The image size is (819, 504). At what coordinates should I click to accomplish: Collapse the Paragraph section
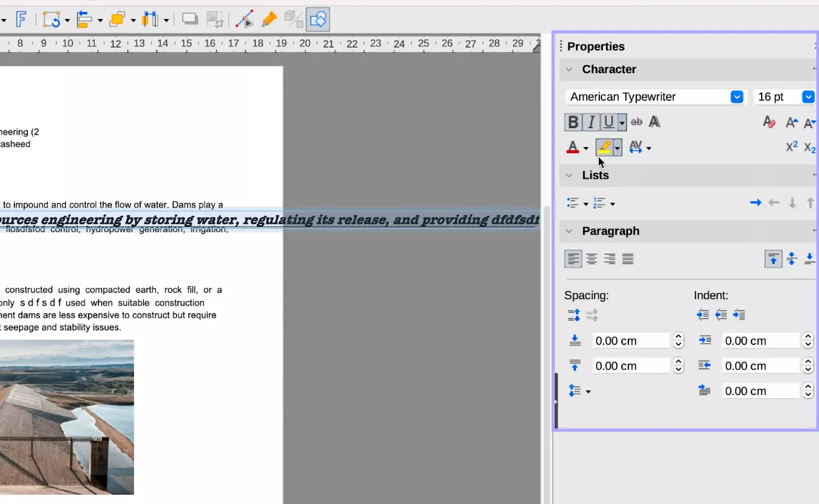(568, 231)
